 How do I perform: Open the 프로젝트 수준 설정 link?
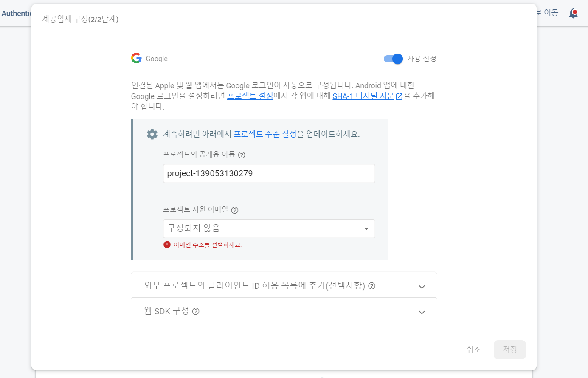pos(265,134)
